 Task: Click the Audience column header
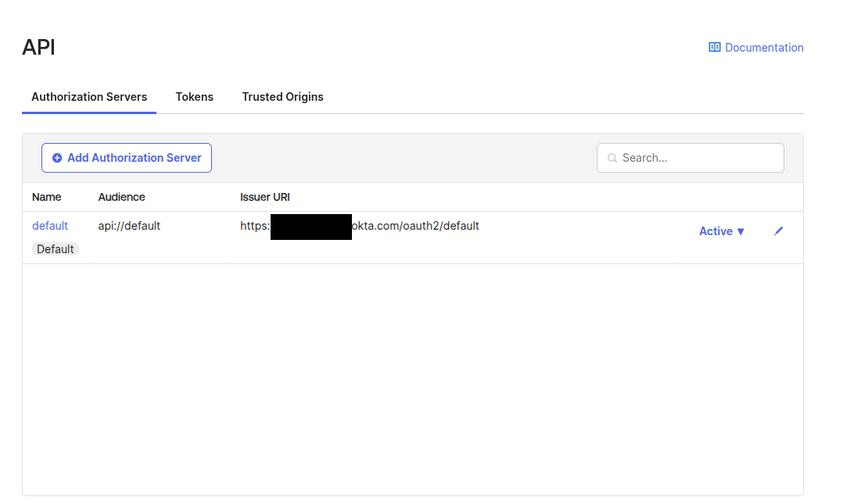coord(121,197)
